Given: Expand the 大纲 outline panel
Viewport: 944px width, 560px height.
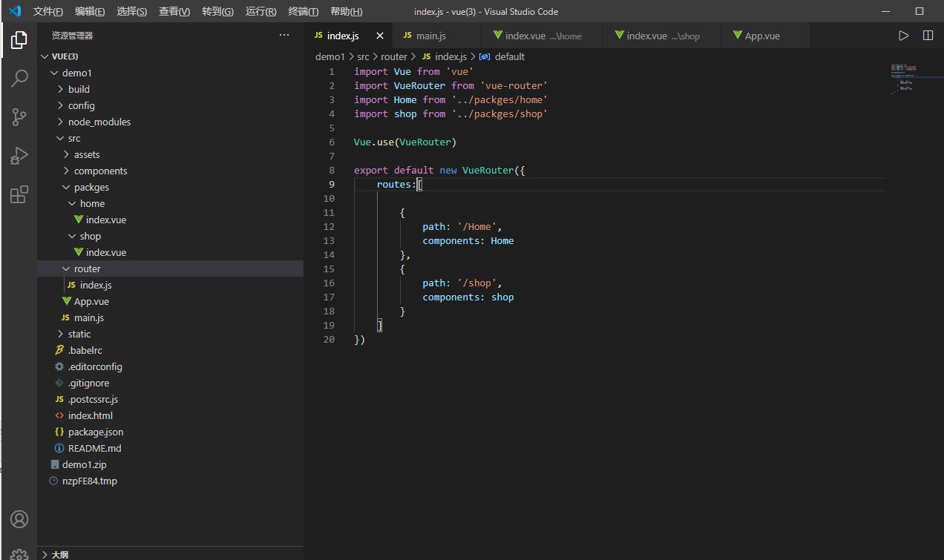Looking at the screenshot, I should click(170, 554).
